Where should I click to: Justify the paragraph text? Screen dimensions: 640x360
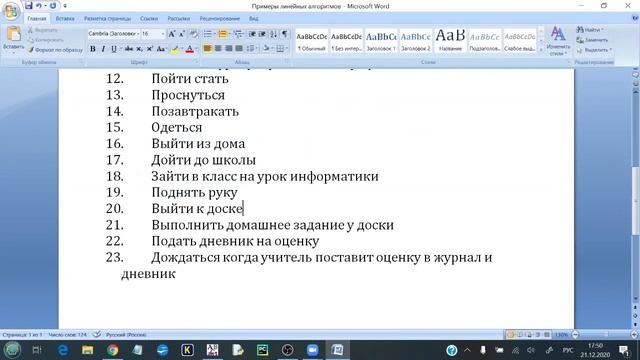(x=239, y=49)
